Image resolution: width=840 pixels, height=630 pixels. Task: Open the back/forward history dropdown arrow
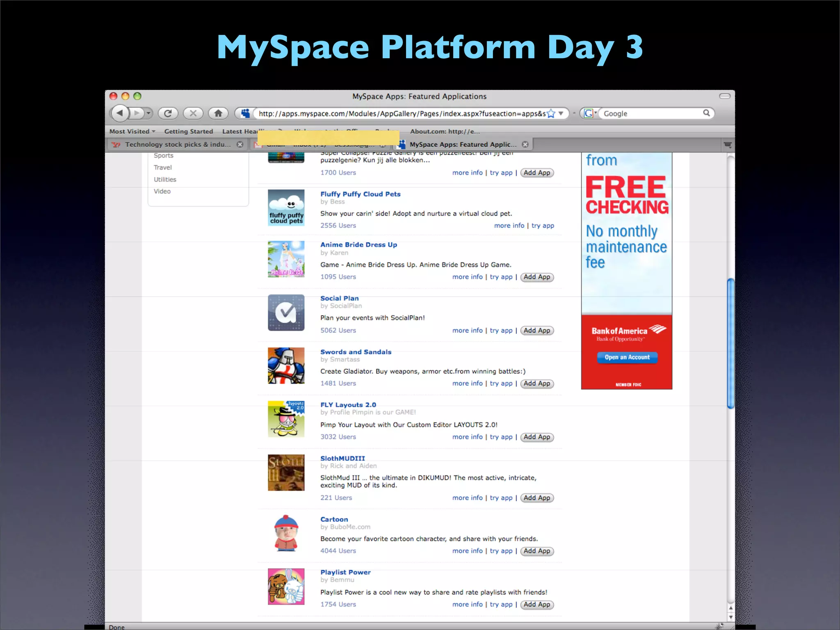point(149,113)
